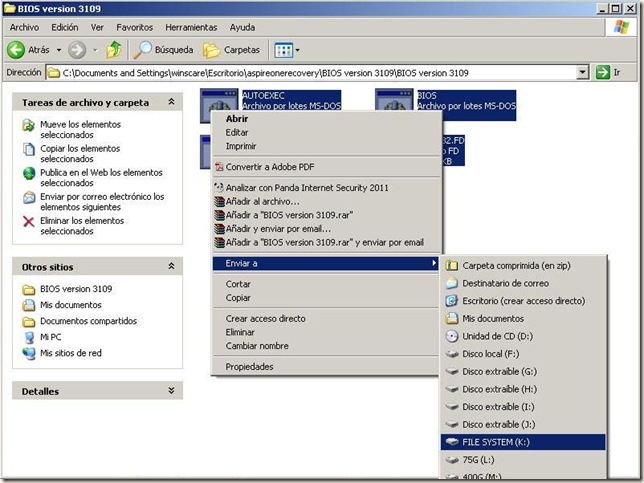Click the green Atrás back arrow
Image resolution: width=644 pixels, height=483 pixels.
[16, 50]
